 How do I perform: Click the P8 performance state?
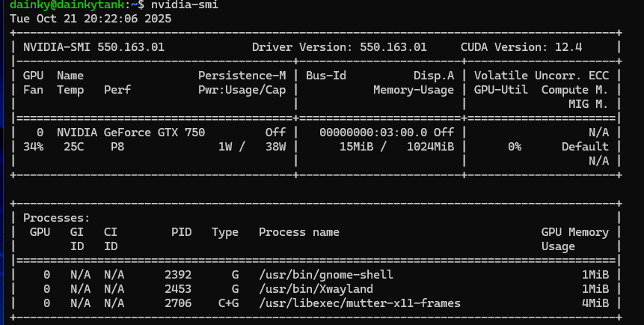tap(117, 147)
